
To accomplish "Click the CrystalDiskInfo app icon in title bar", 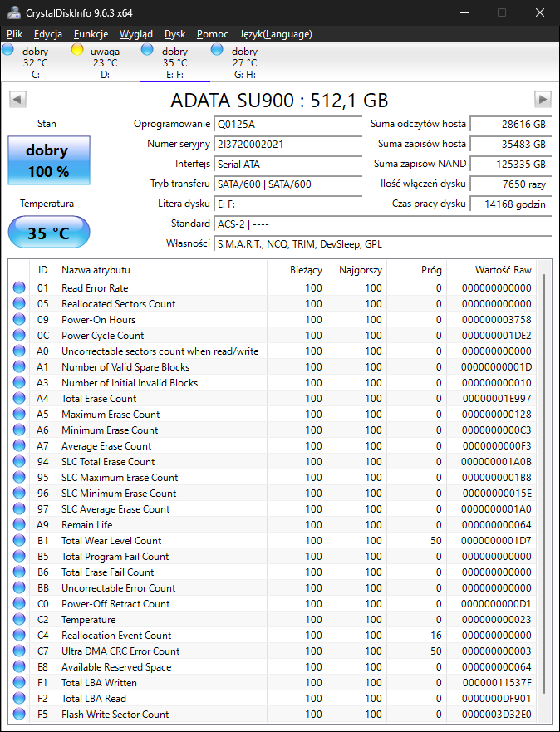I will tap(13, 12).
